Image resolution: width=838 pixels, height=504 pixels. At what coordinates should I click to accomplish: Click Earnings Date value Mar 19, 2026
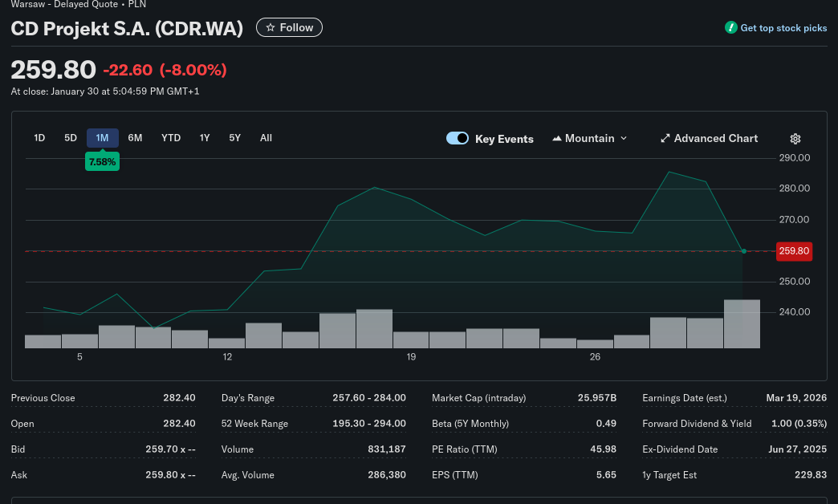click(796, 397)
